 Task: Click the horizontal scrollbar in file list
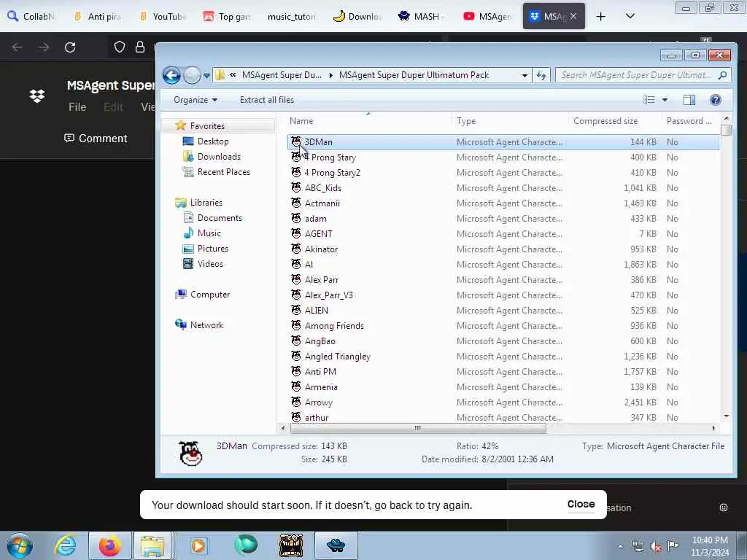click(x=418, y=428)
